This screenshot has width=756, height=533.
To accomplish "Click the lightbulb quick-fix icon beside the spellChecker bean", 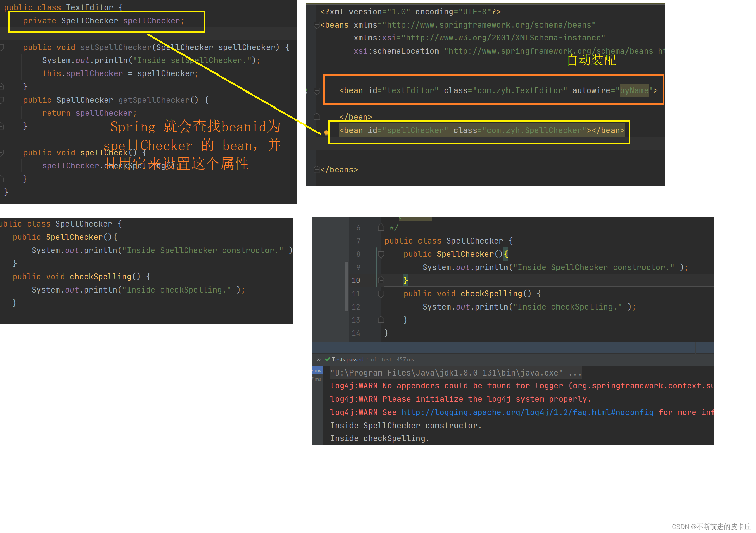I will [x=326, y=133].
